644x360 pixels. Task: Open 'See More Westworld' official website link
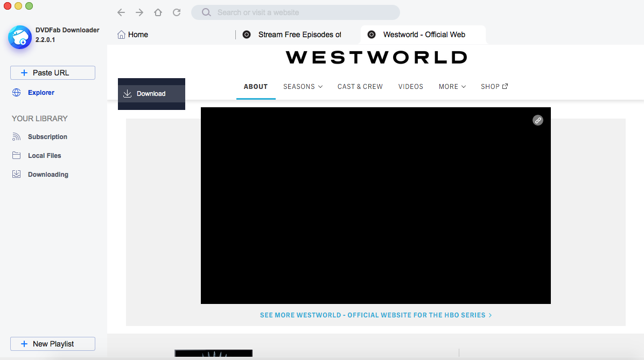(376, 315)
